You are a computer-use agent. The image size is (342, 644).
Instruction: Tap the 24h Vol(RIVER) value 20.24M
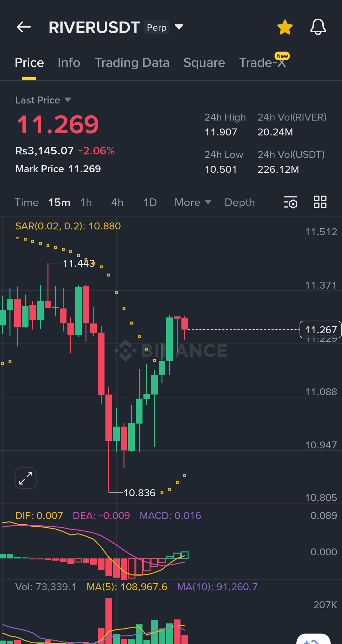tap(275, 132)
